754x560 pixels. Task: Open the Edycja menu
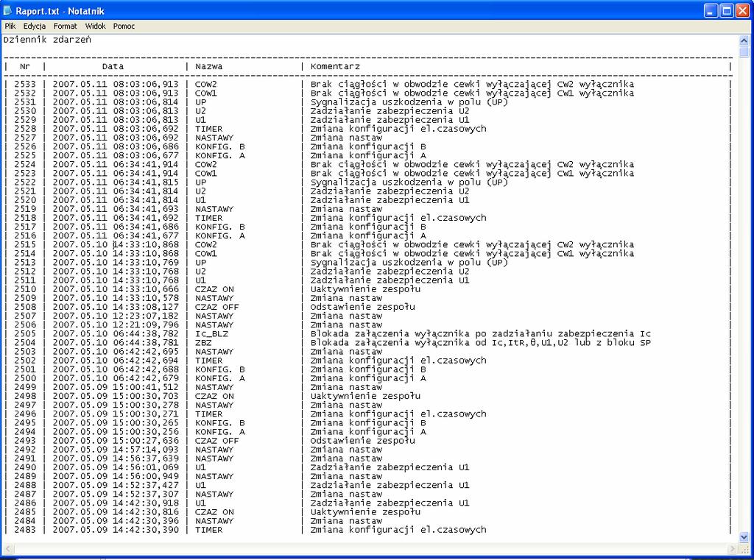tap(35, 26)
